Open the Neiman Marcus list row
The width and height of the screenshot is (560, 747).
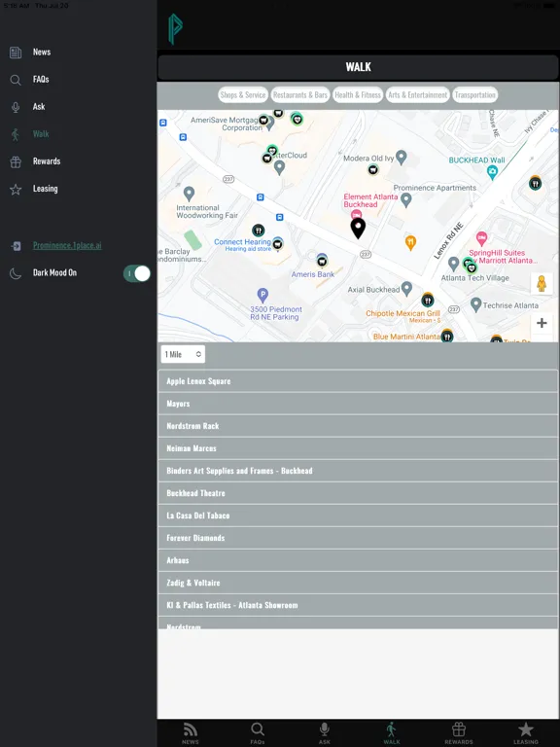[358, 448]
